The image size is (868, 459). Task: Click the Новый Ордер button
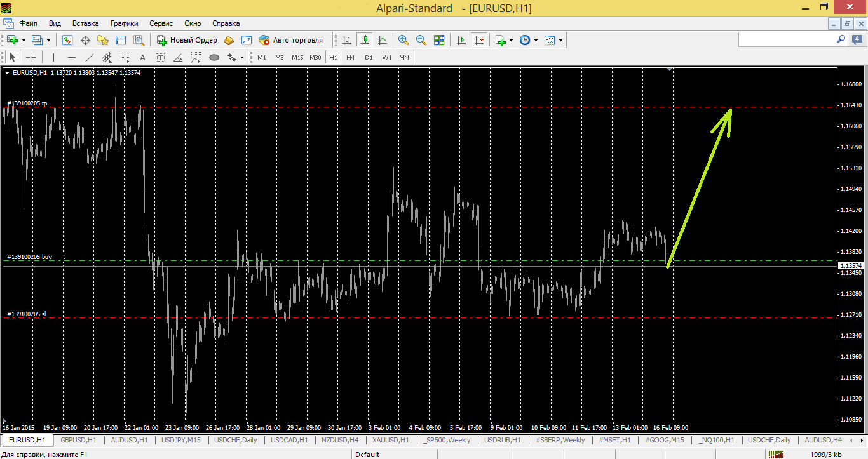pos(187,40)
